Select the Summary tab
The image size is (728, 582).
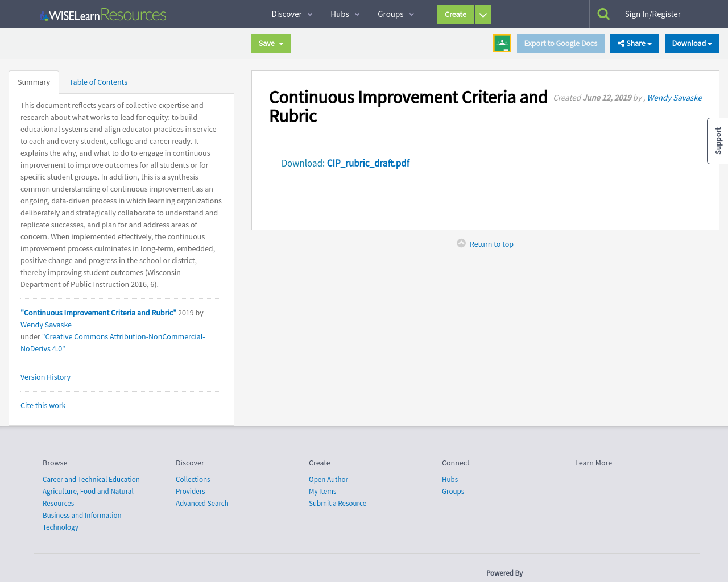(x=34, y=82)
